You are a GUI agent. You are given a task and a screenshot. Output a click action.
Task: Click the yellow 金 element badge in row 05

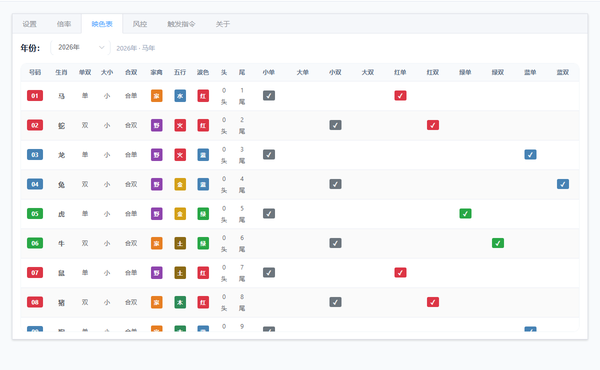tap(180, 214)
